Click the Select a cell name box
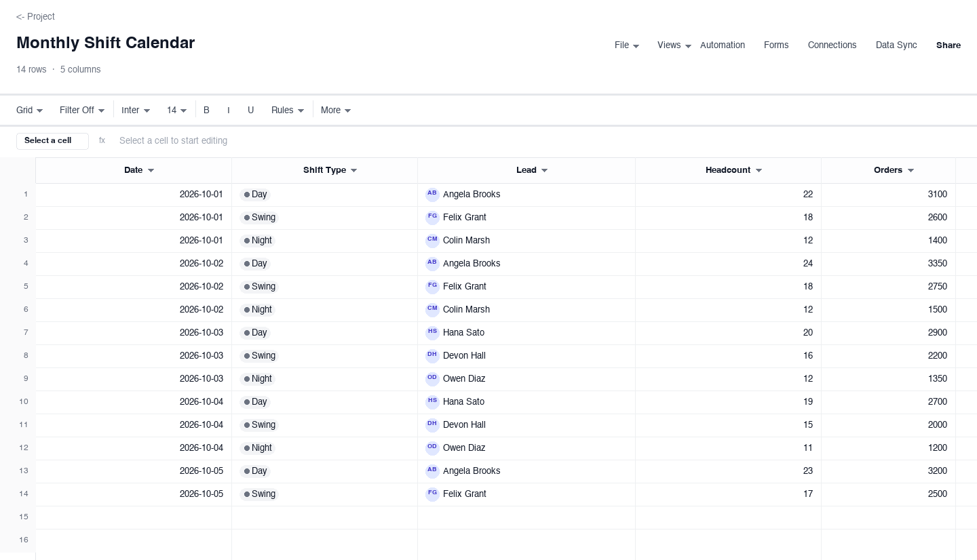The image size is (977, 560). pos(52,141)
